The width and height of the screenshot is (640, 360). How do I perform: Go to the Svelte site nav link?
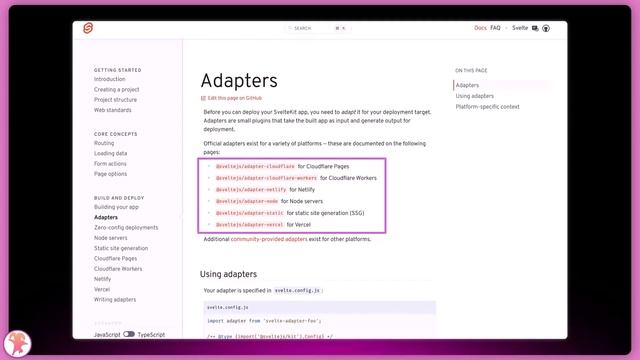click(x=520, y=28)
